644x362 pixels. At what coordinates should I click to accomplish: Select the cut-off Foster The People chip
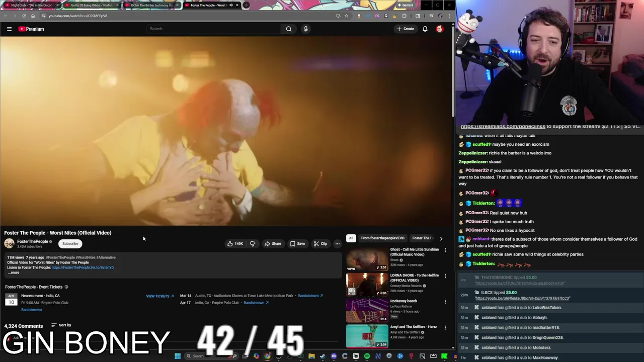tap(423, 238)
